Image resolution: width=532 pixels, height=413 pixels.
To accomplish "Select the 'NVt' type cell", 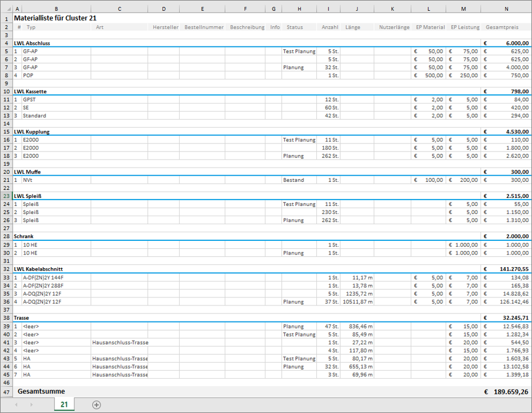I will (x=56, y=180).
